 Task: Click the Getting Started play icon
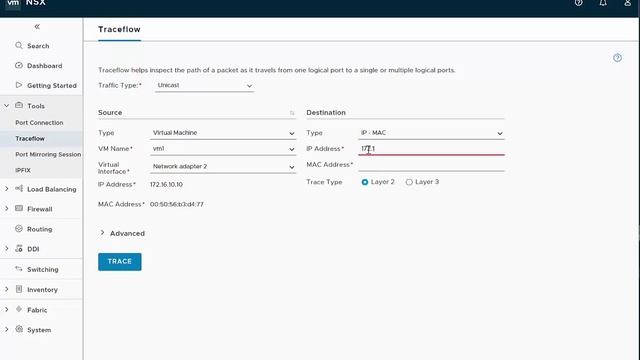point(19,85)
